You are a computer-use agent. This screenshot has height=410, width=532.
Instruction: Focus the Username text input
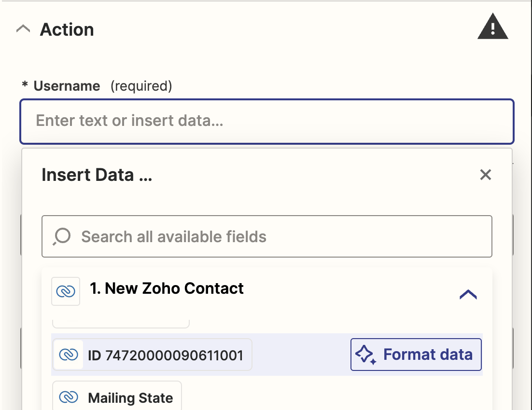click(266, 121)
